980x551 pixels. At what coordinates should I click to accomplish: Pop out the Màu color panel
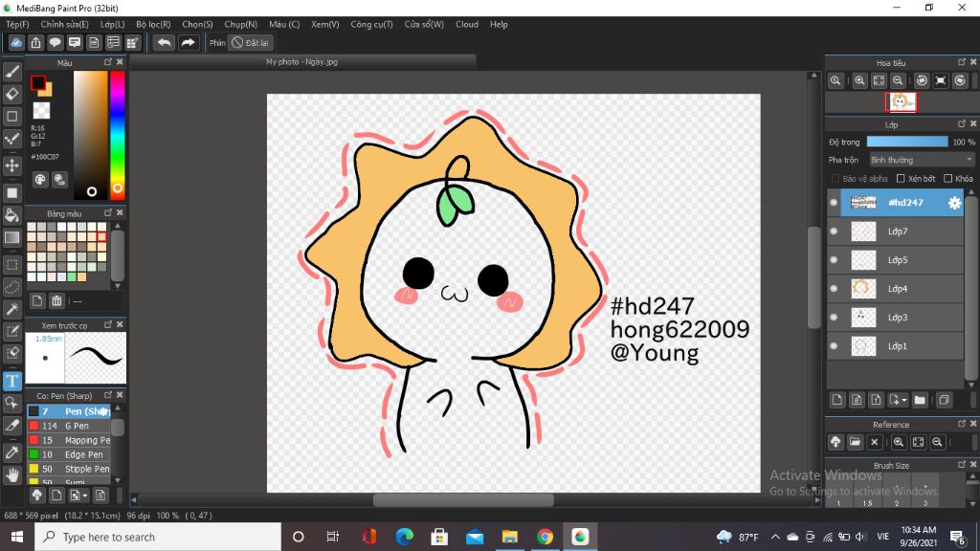point(108,62)
